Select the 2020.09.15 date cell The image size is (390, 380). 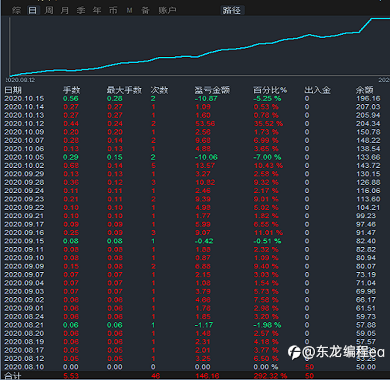pos(24,241)
